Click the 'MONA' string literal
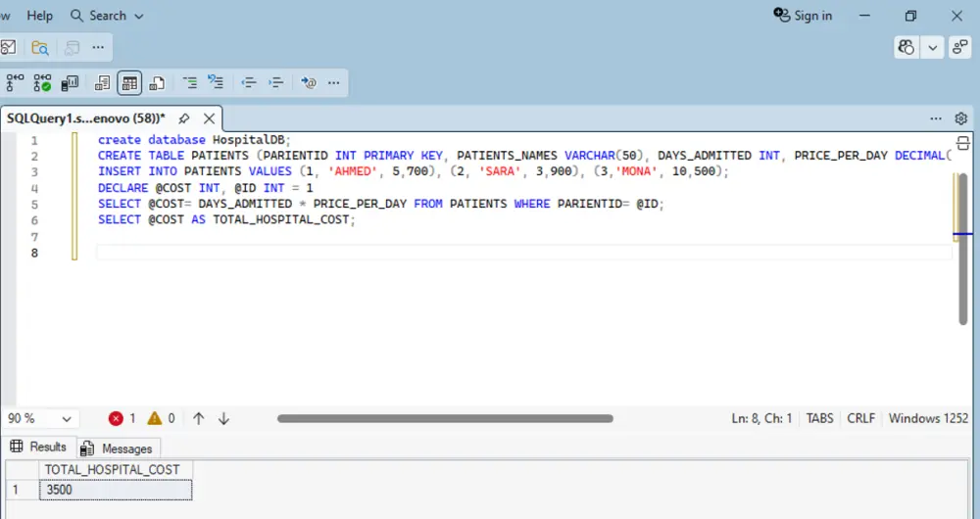 pos(636,171)
